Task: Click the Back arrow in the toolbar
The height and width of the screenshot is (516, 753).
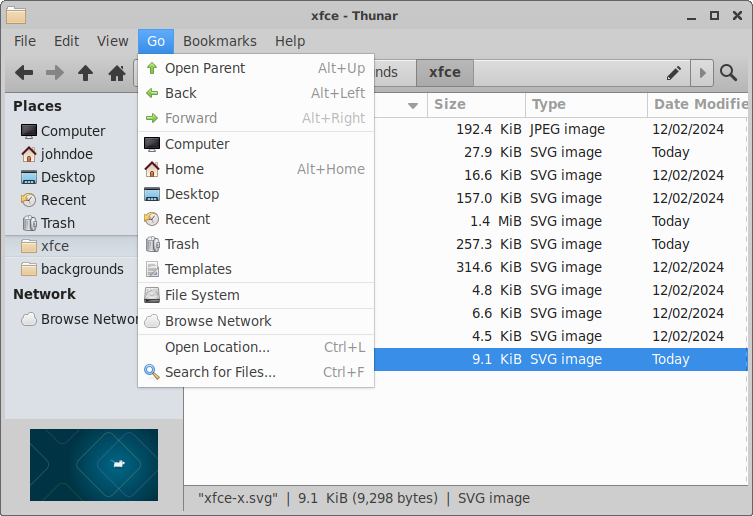Action: pyautogui.click(x=24, y=73)
